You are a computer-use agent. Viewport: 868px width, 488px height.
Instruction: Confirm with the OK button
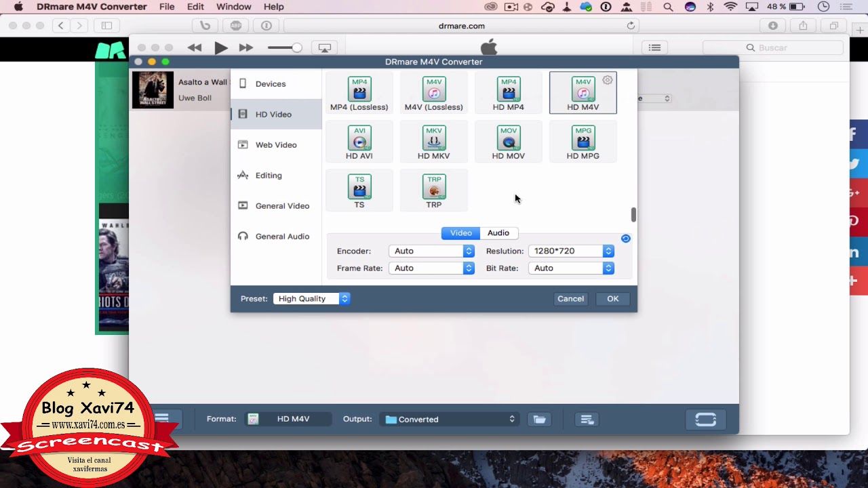pyautogui.click(x=612, y=299)
